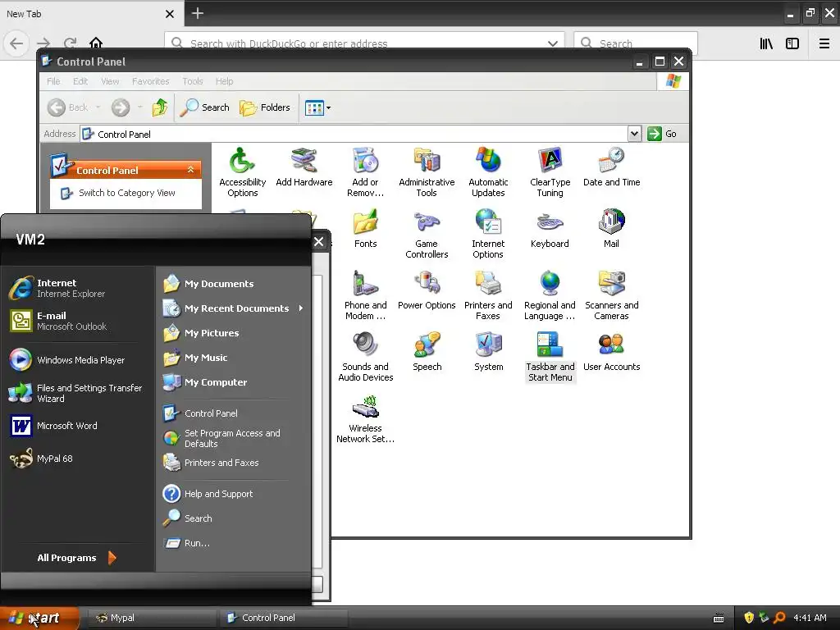Click the Search toolbar button
The image size is (840, 630).
coord(204,107)
